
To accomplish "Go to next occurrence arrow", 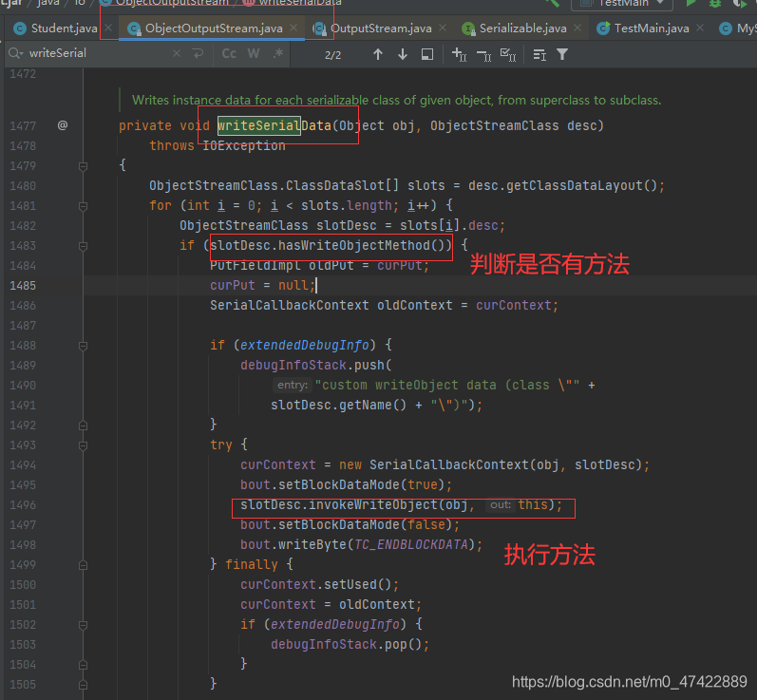I will pyautogui.click(x=403, y=54).
